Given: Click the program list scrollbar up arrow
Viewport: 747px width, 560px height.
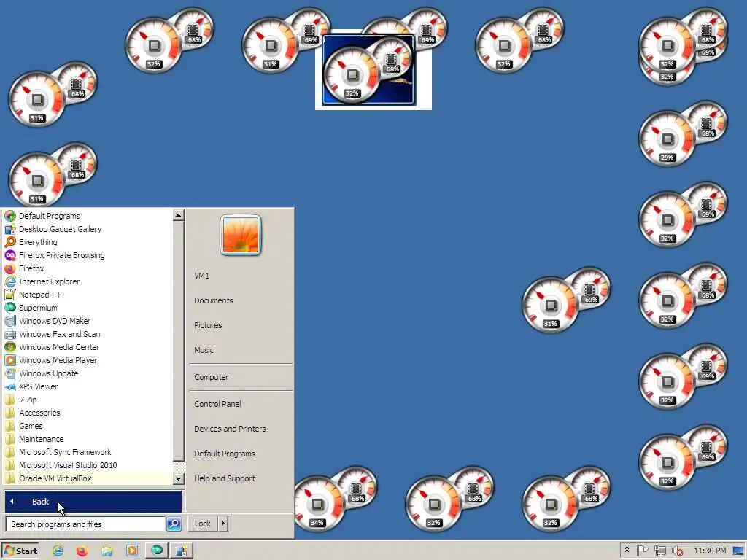Looking at the screenshot, I should pyautogui.click(x=179, y=215).
